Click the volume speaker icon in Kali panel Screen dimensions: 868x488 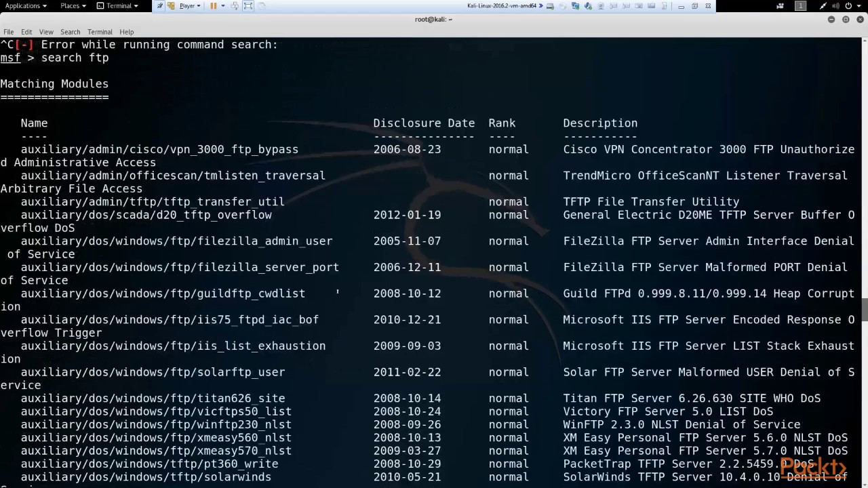(835, 5)
